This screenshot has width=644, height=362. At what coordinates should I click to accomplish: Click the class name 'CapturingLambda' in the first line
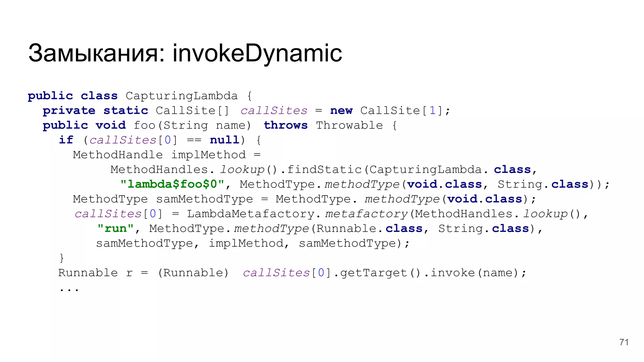click(x=182, y=96)
